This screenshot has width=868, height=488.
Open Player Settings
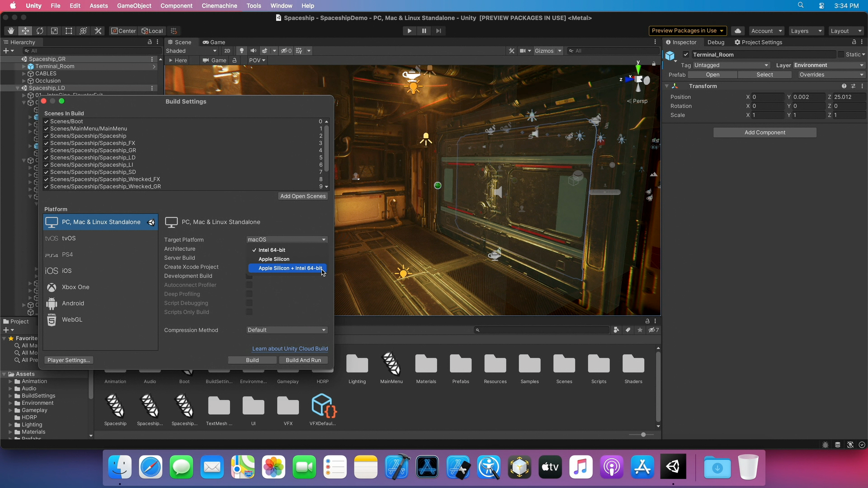69,360
